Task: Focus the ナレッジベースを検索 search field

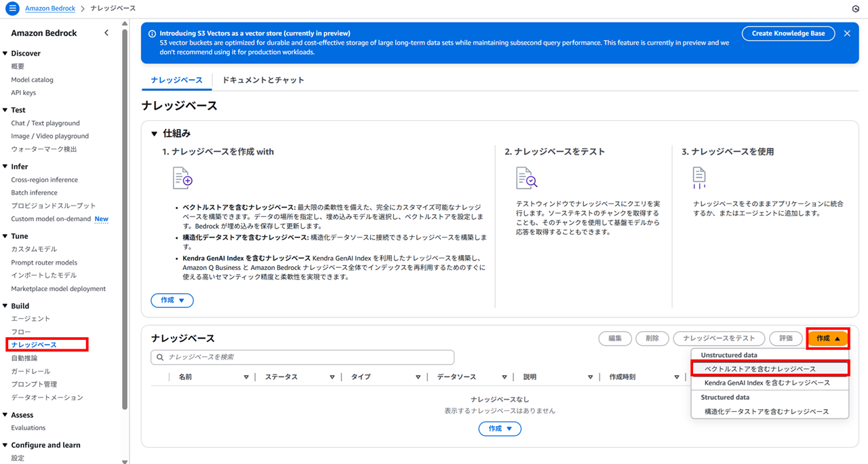Action: tap(302, 357)
